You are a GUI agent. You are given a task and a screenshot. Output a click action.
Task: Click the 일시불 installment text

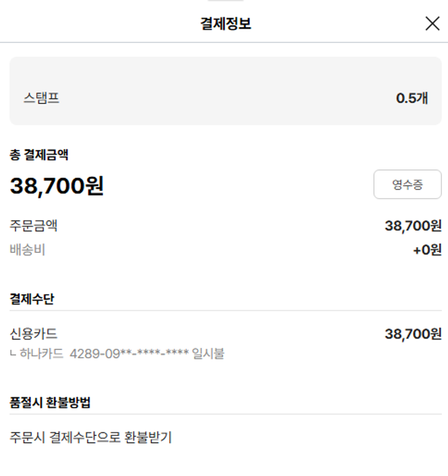(x=208, y=353)
